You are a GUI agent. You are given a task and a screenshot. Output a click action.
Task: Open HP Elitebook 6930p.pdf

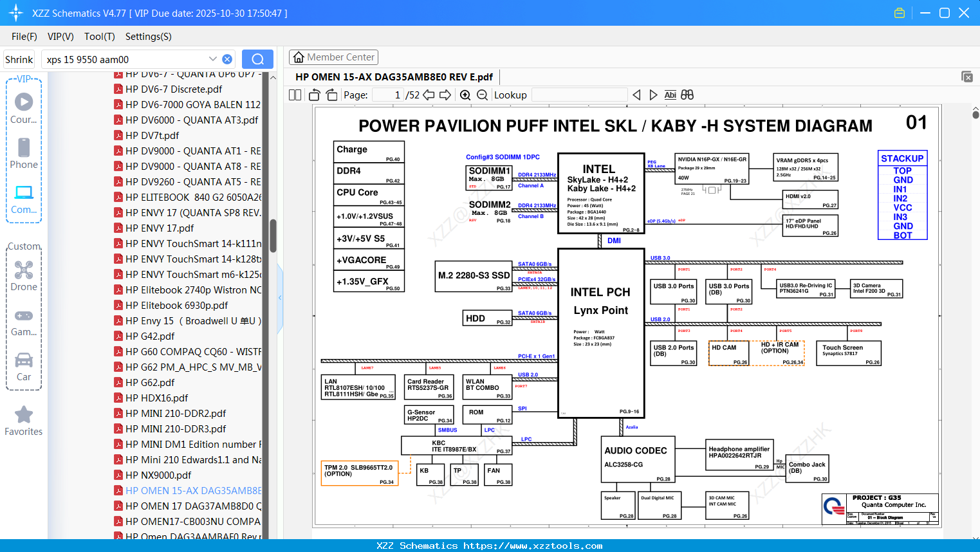(x=176, y=306)
